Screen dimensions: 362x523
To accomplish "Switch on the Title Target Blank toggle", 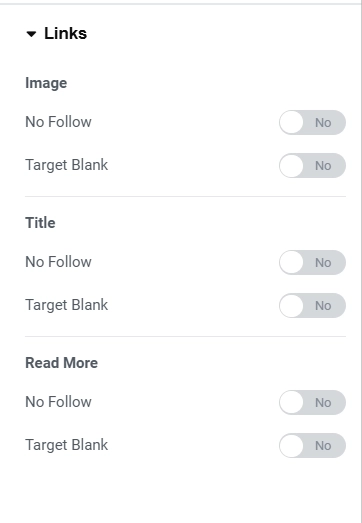I will 312,306.
